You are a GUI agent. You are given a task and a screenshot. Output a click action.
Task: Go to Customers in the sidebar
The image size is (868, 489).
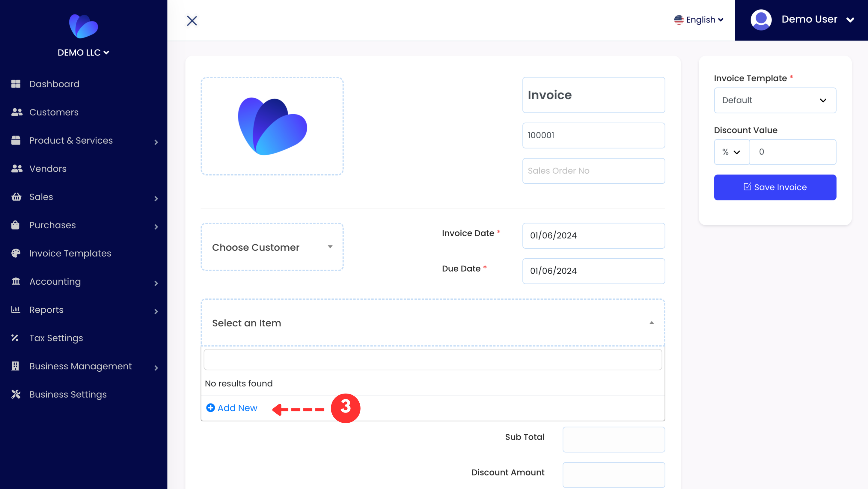coord(54,112)
